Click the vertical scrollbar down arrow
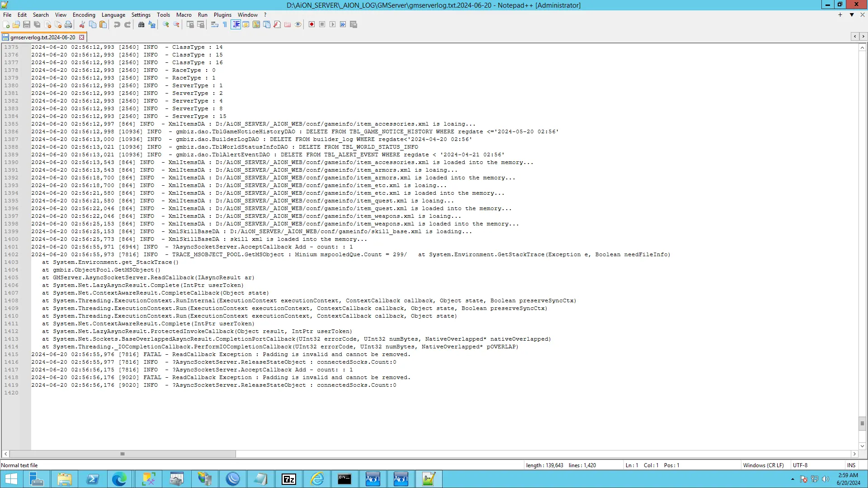The image size is (868, 488). [862, 446]
